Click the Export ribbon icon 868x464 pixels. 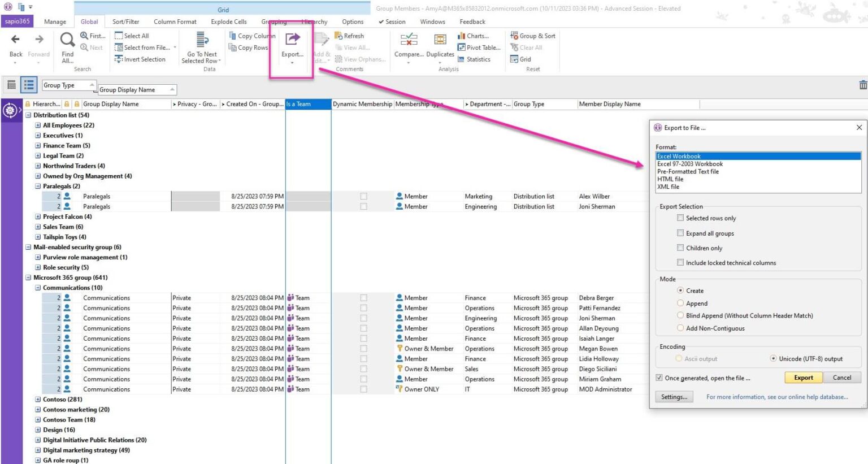point(292,39)
